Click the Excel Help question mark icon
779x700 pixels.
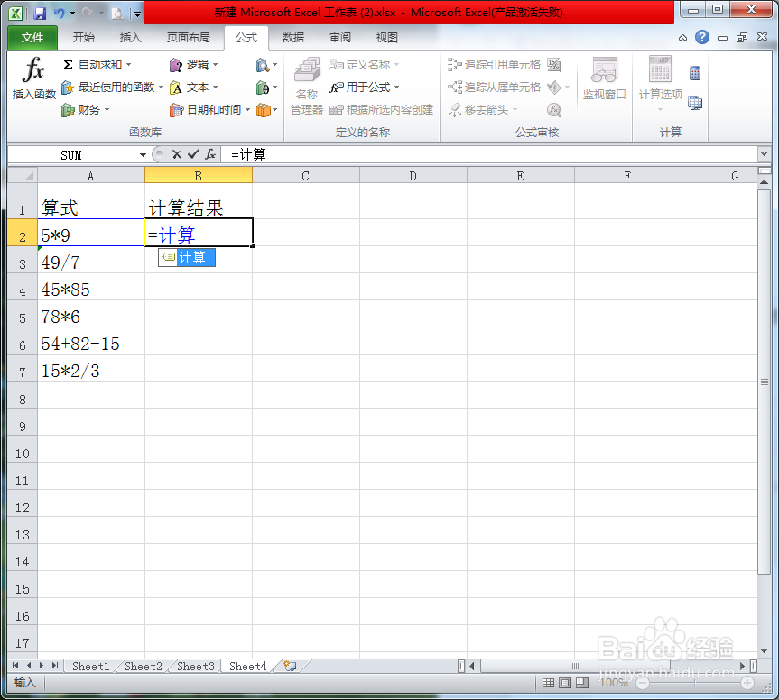701,37
